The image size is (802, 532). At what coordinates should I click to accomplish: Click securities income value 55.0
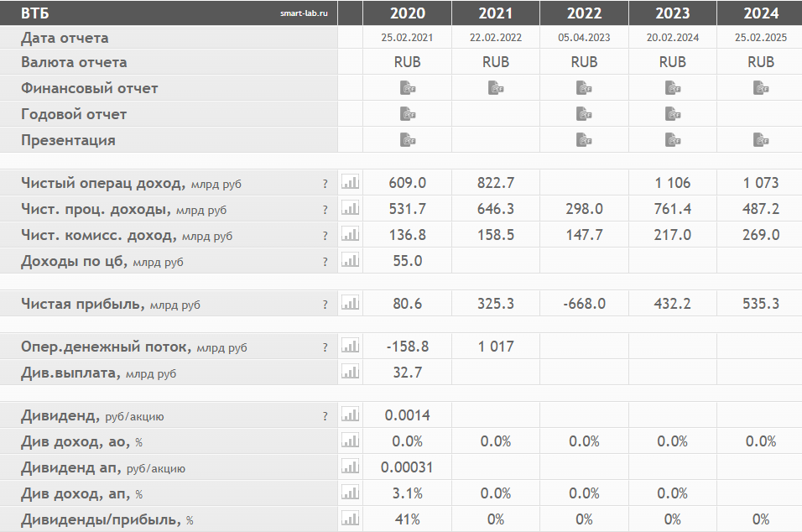tap(408, 262)
